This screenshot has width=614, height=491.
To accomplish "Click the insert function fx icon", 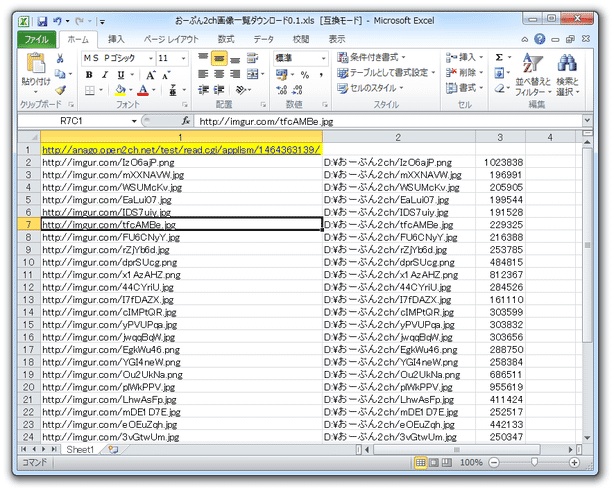I will (186, 121).
